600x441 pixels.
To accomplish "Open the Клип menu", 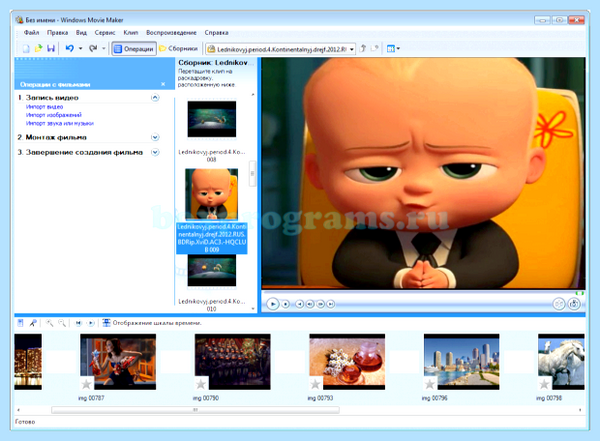I will pos(130,33).
